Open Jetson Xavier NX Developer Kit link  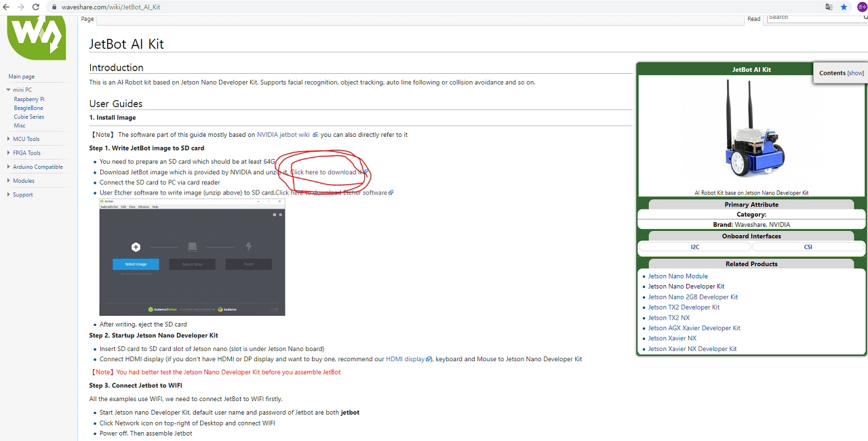coord(692,349)
